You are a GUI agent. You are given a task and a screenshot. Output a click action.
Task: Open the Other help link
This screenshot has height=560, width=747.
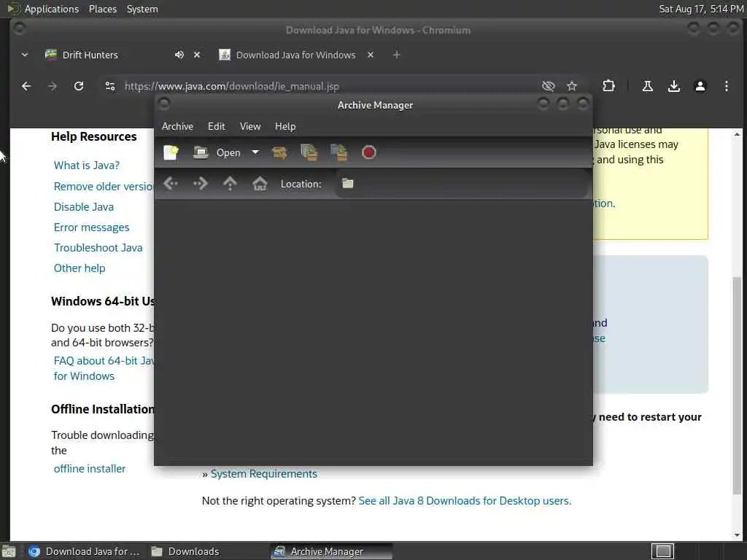tap(80, 268)
